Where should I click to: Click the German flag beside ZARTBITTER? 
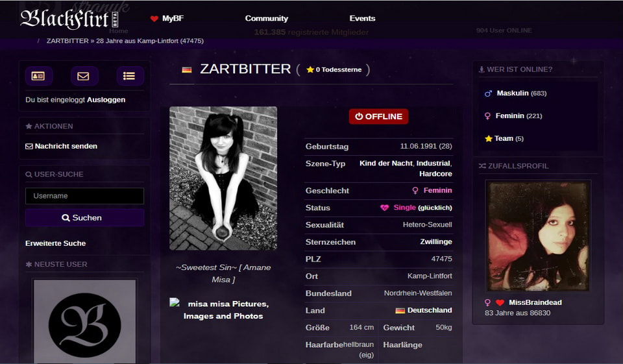coord(187,70)
